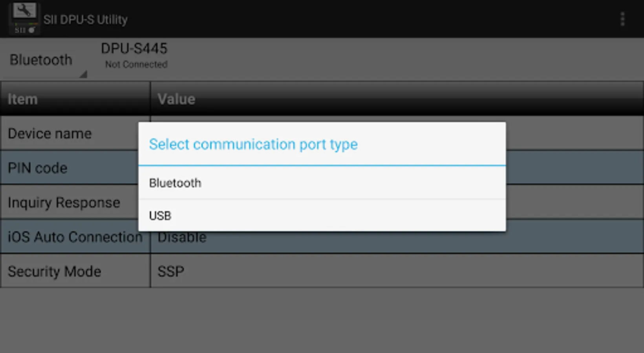This screenshot has width=644, height=353.
Task: Click the Value column header
Action: pyautogui.click(x=176, y=99)
